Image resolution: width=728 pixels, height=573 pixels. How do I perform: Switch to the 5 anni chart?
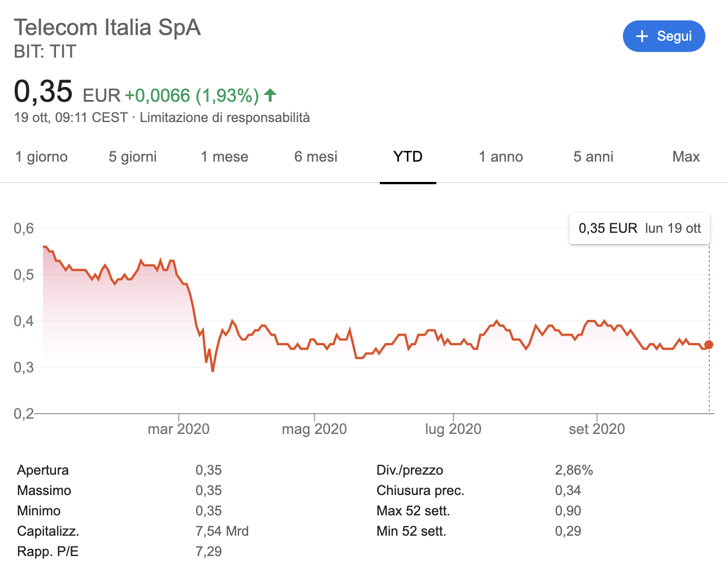click(x=593, y=157)
